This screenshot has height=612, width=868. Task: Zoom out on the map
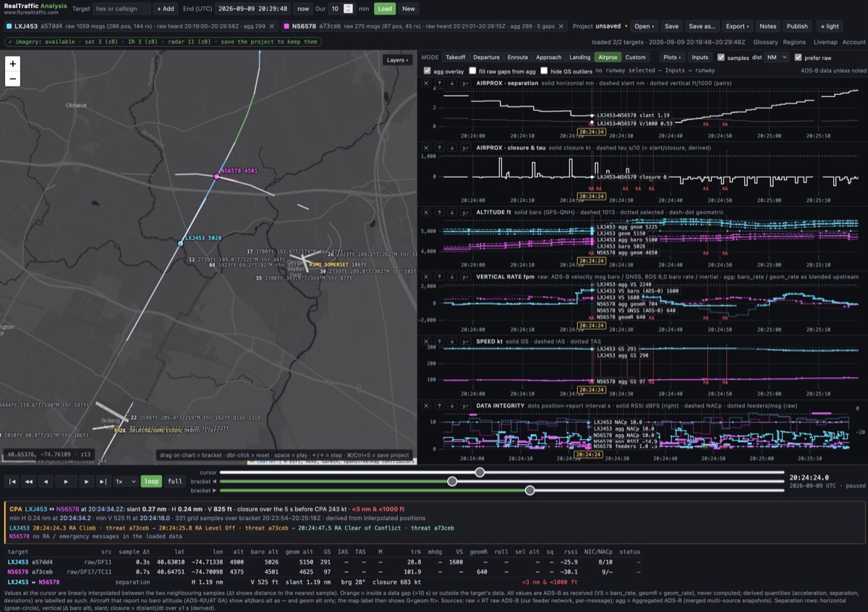(13, 79)
